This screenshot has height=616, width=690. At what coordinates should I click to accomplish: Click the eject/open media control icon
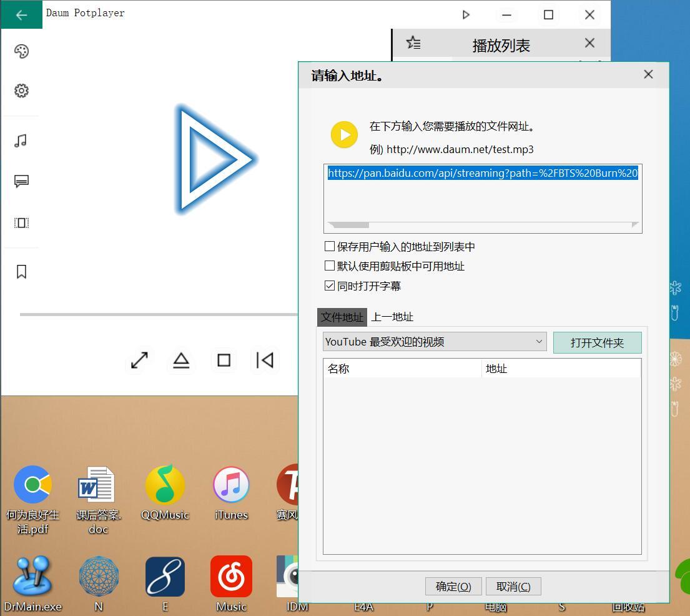(x=181, y=360)
